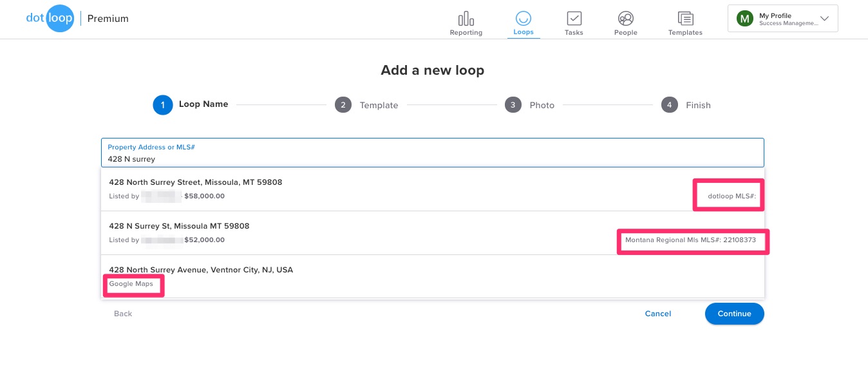Image resolution: width=868 pixels, height=371 pixels.
Task: Jump to step 2 Template
Action: click(x=343, y=105)
